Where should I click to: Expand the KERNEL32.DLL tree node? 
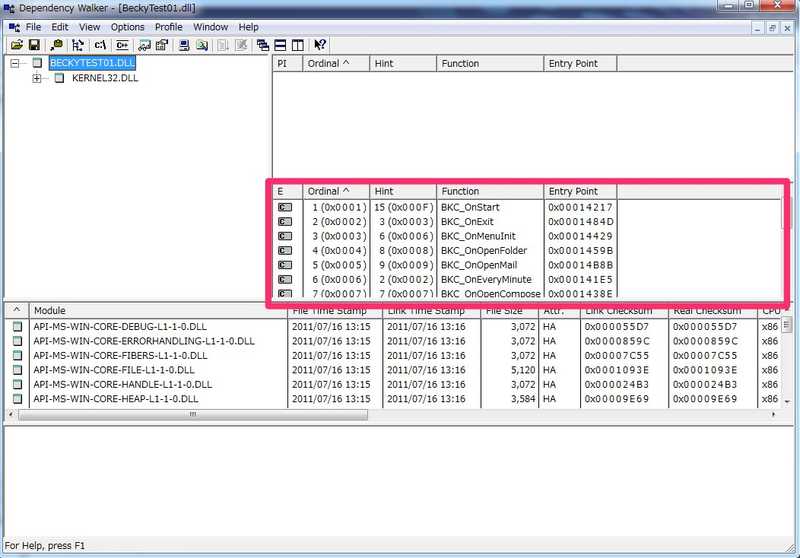[x=36, y=78]
